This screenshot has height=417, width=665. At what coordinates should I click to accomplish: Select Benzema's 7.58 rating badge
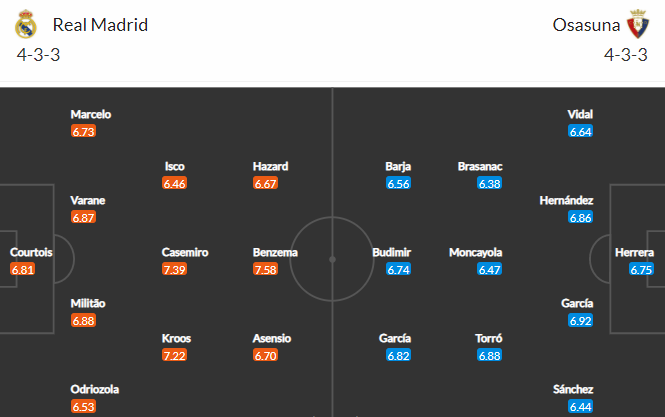(265, 269)
